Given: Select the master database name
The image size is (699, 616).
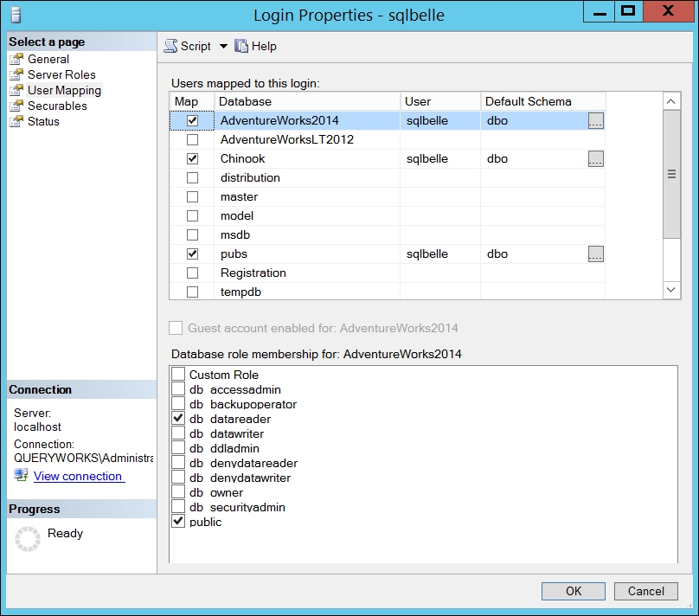Looking at the screenshot, I should click(239, 196).
